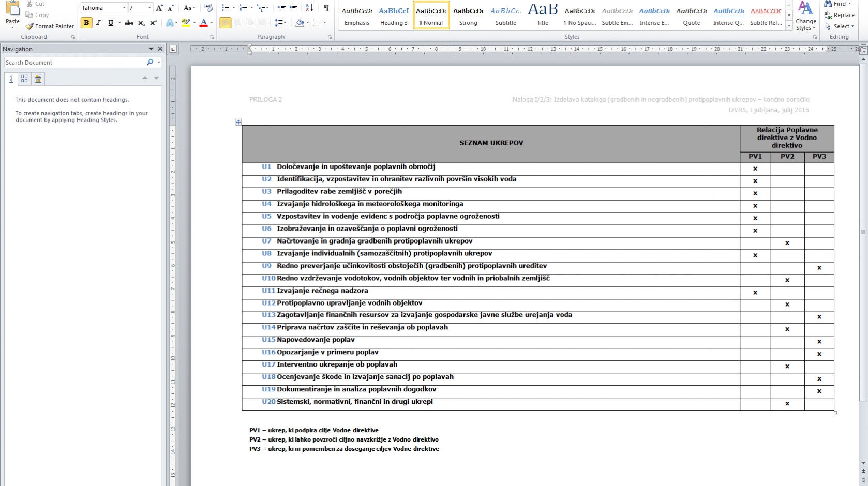
Task: Apply subscript formatting
Action: (141, 23)
